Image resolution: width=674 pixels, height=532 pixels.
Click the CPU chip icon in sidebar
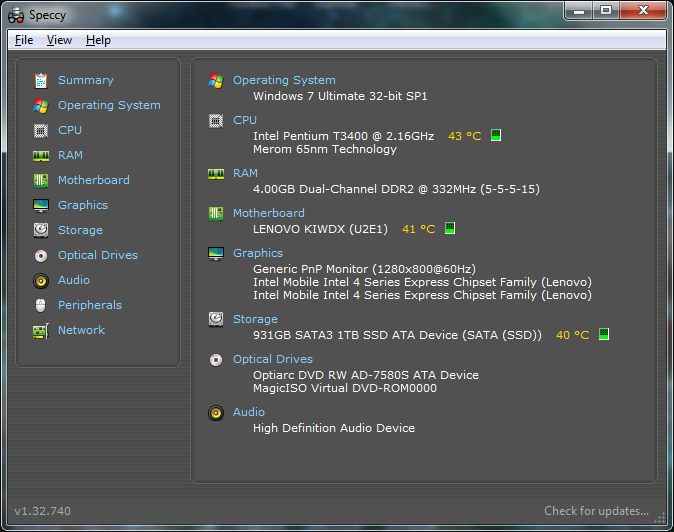point(41,131)
